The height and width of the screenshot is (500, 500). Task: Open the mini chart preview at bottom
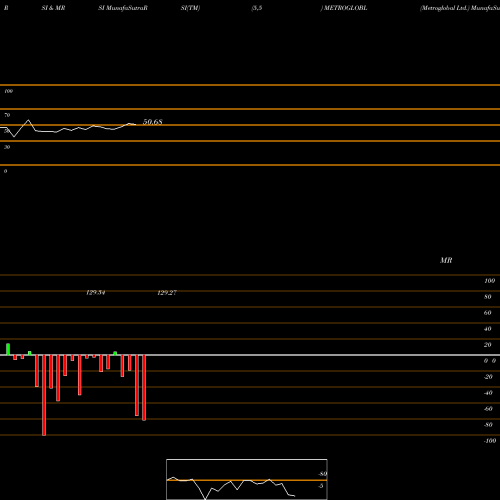click(247, 479)
